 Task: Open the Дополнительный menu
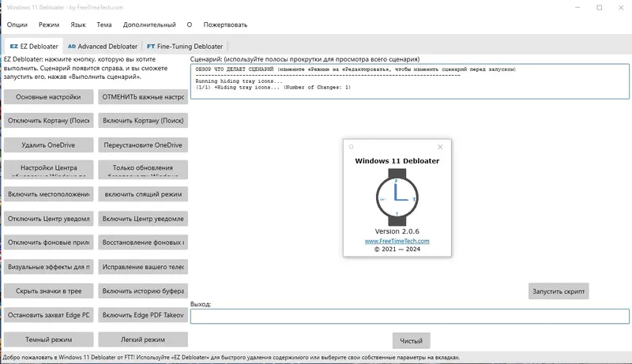click(x=149, y=24)
